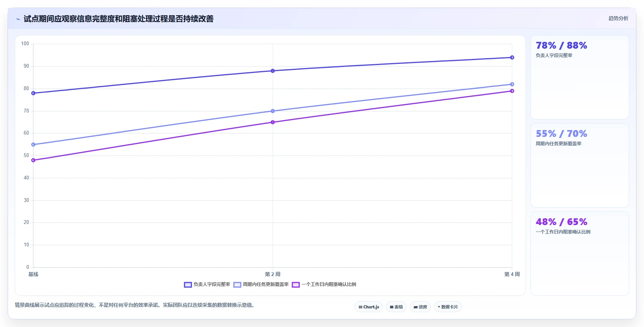Click the 阻塞确认比例 week 2 point at 65
Screen dimensions: 644x327
pos(273,122)
